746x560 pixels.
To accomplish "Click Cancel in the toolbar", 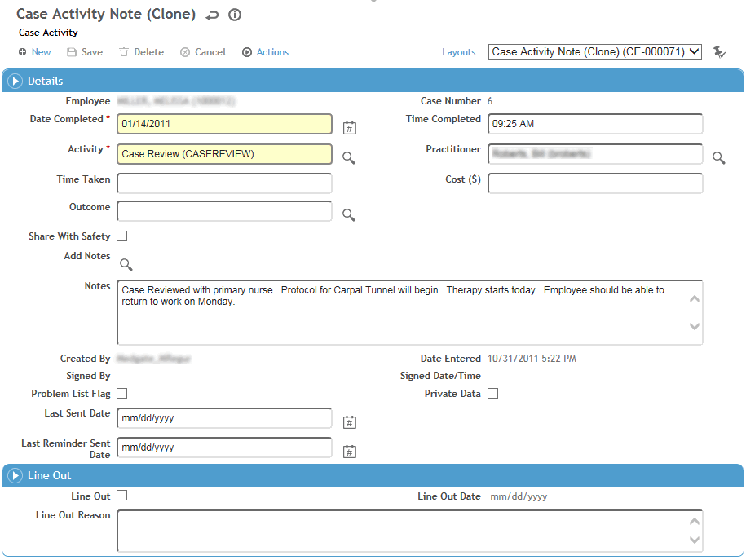I will 203,52.
